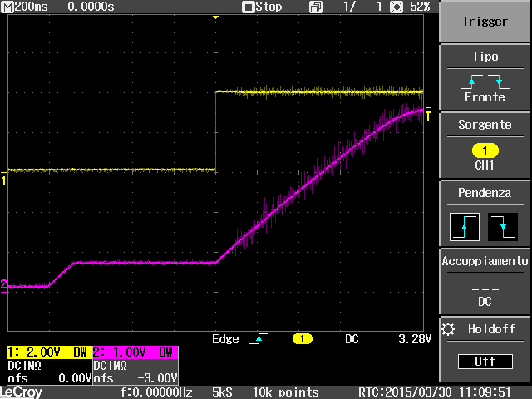The image size is (532, 399).
Task: Click the yellow trigger position marker at top
Action: [x=215, y=17]
